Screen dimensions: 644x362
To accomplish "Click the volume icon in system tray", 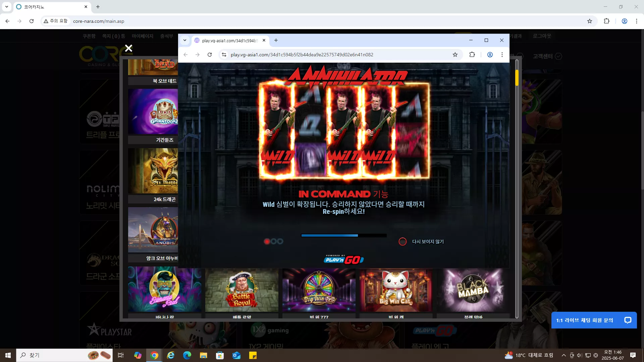I will (x=580, y=355).
